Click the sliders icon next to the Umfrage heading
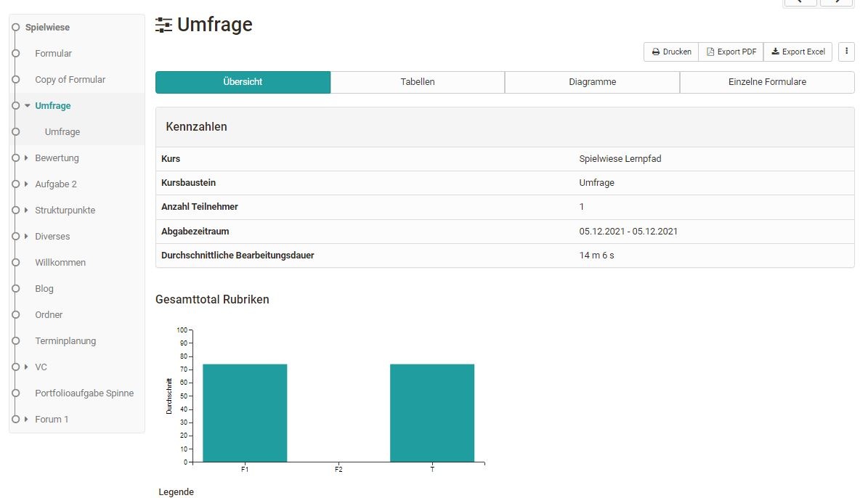 click(x=163, y=24)
